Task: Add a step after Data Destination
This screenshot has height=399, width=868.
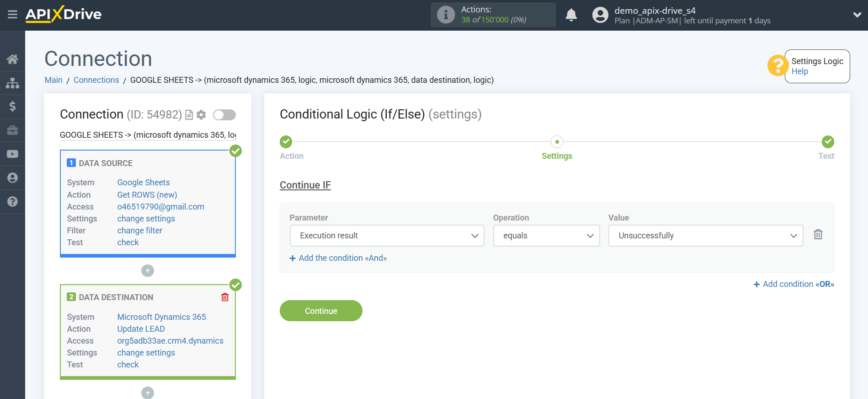Action: pos(148,393)
